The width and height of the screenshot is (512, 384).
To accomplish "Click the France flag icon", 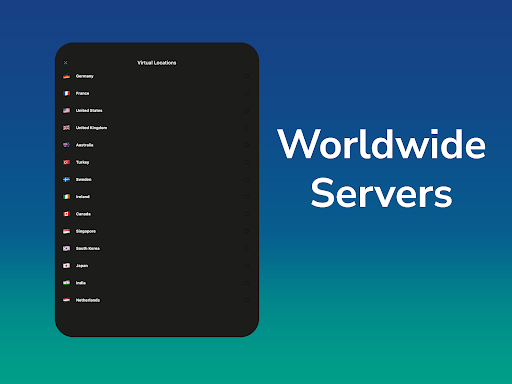I will point(67,93).
